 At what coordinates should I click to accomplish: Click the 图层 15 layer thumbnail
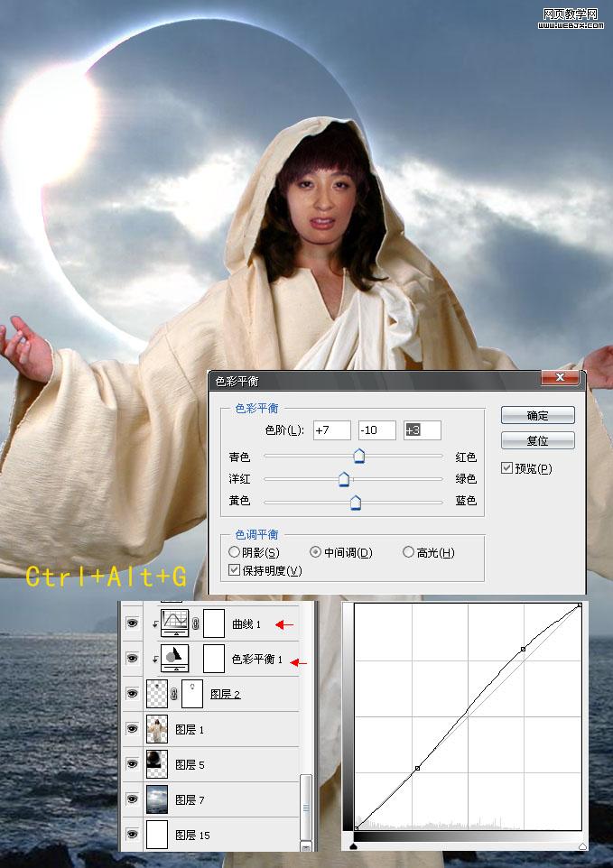157,835
